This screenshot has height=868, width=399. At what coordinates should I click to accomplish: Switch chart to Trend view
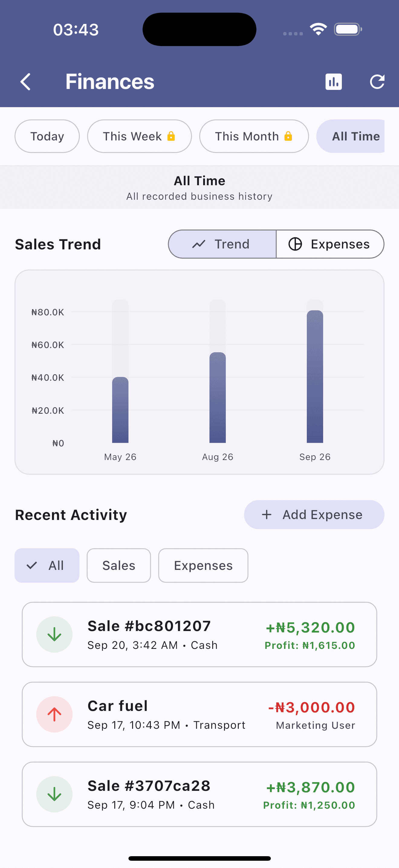tap(222, 244)
